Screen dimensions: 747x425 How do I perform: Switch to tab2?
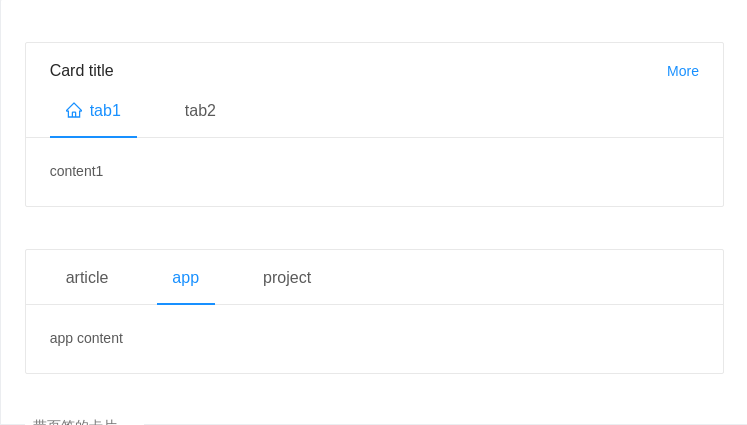coord(200,111)
